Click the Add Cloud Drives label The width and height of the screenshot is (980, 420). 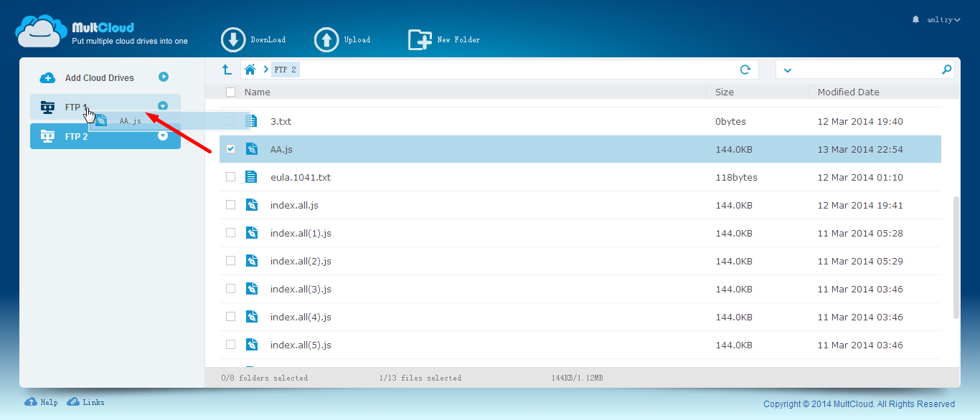coord(100,78)
